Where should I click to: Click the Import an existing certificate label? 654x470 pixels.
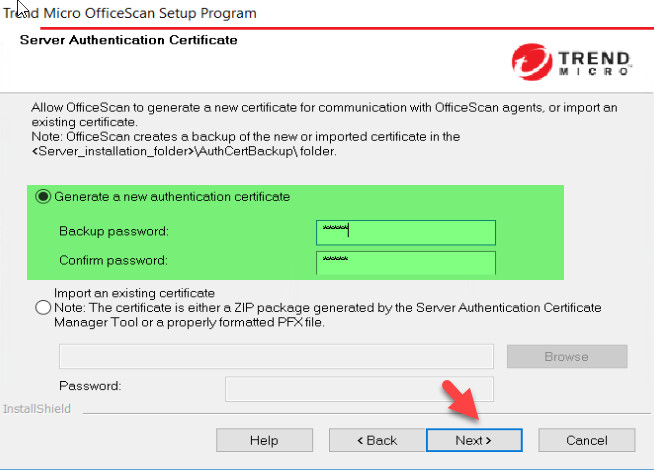tap(134, 293)
